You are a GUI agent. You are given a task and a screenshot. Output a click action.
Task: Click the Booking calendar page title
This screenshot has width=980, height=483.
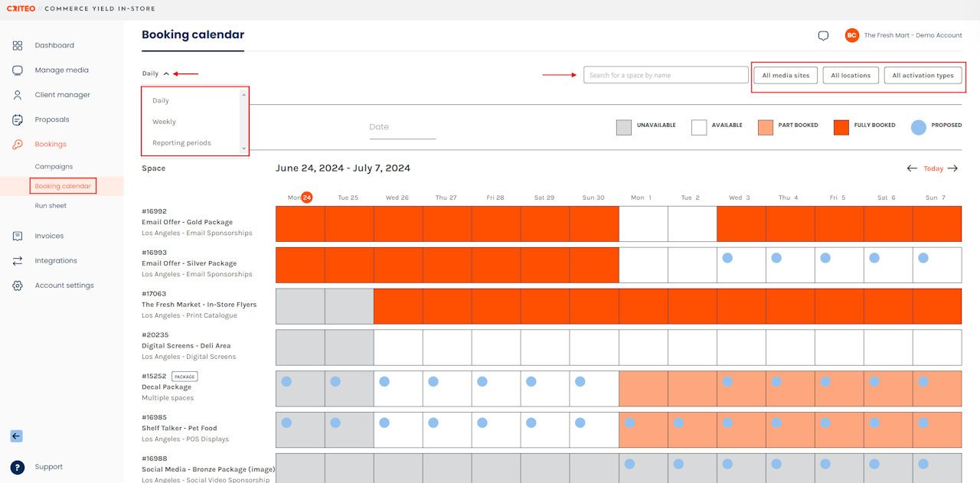click(x=193, y=34)
